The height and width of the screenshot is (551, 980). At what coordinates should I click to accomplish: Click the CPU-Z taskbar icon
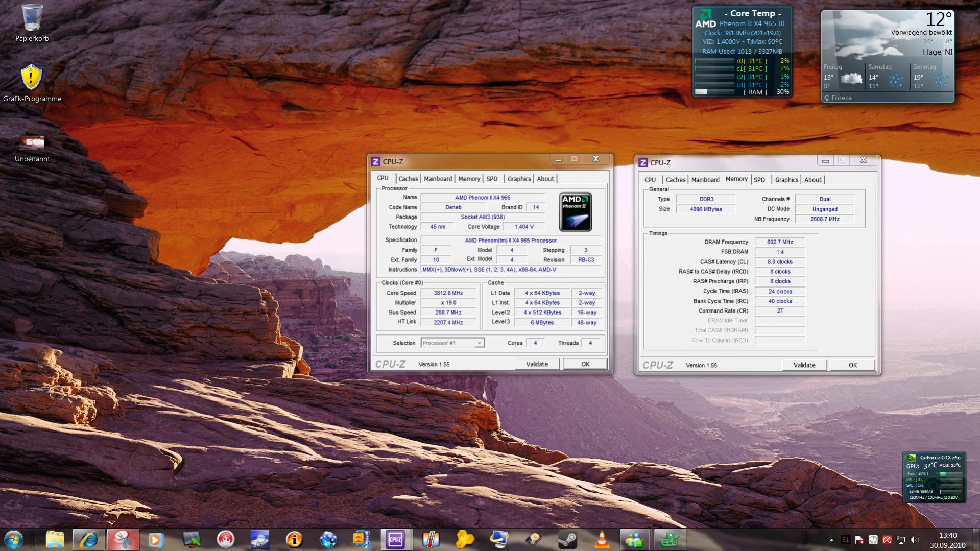(395, 539)
